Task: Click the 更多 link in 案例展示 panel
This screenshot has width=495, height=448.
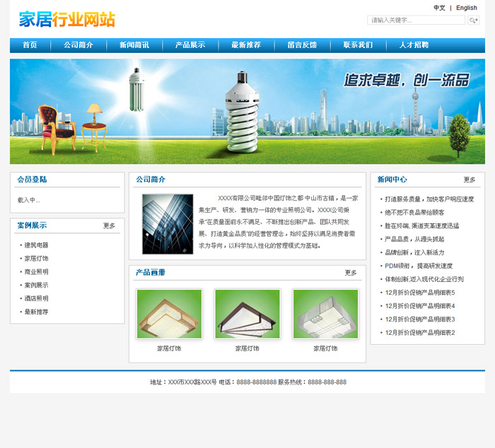Action: coord(109,226)
